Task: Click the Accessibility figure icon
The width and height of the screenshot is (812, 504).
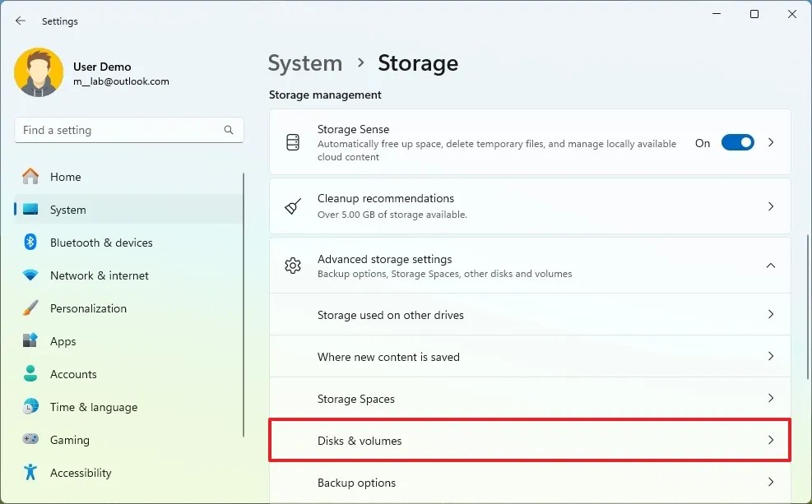Action: (x=30, y=473)
